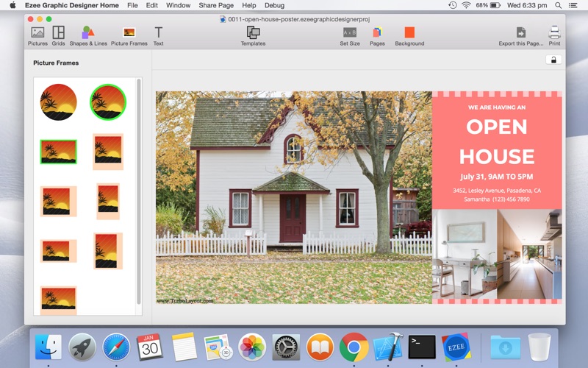Screen dimensions: 588x368
Task: Select the Text tool
Action: tap(158, 36)
